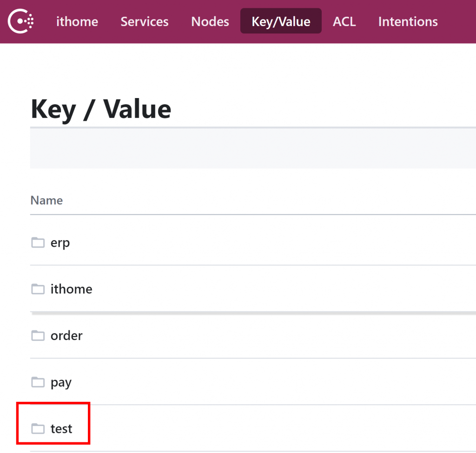Select the Key/Value tab
Viewport: 476px width, 453px height.
(x=281, y=21)
